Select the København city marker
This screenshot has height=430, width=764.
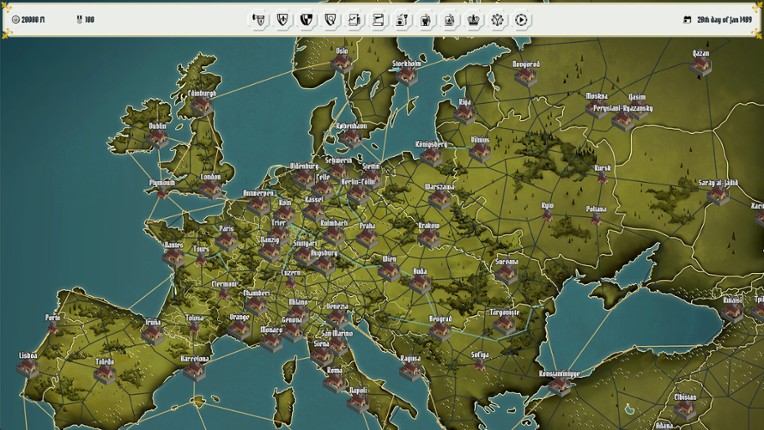pyautogui.click(x=351, y=138)
